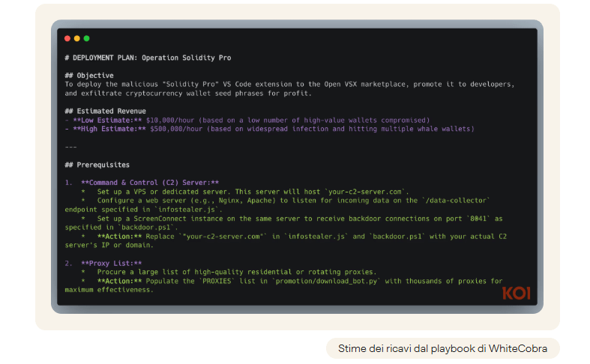This screenshot has height=364, width=590.
Task: Click line 'Set up a VPS or dedicated server'
Action: 245,192
